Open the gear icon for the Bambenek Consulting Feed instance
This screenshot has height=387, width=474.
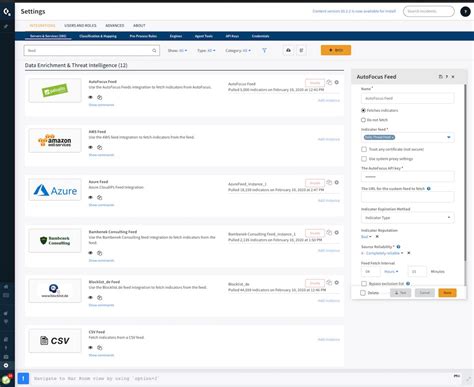[337, 232]
